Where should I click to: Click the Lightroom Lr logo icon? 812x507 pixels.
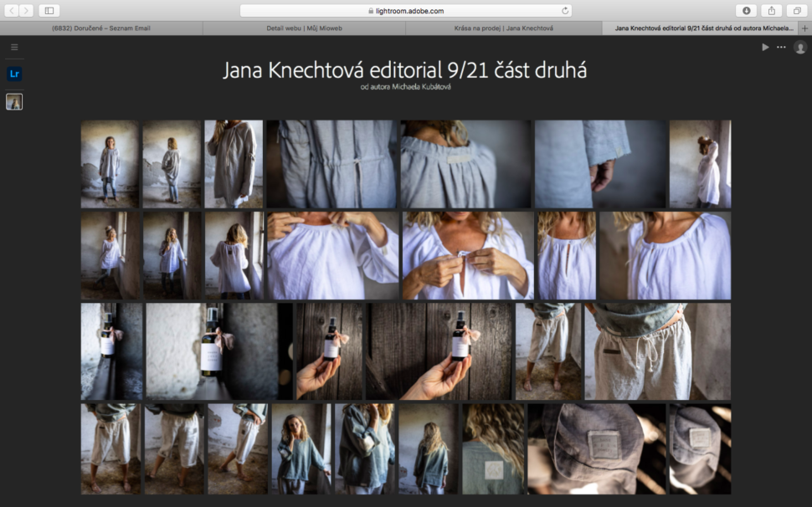pyautogui.click(x=14, y=74)
